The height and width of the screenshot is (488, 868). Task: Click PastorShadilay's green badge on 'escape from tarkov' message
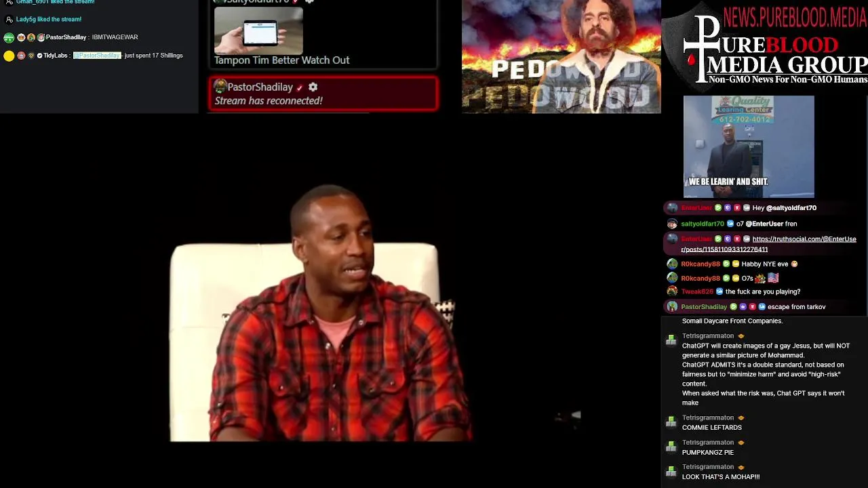[733, 307]
